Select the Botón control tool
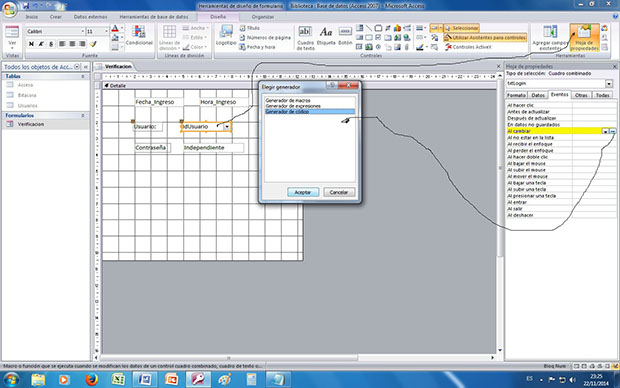The image size is (620, 388). click(345, 36)
